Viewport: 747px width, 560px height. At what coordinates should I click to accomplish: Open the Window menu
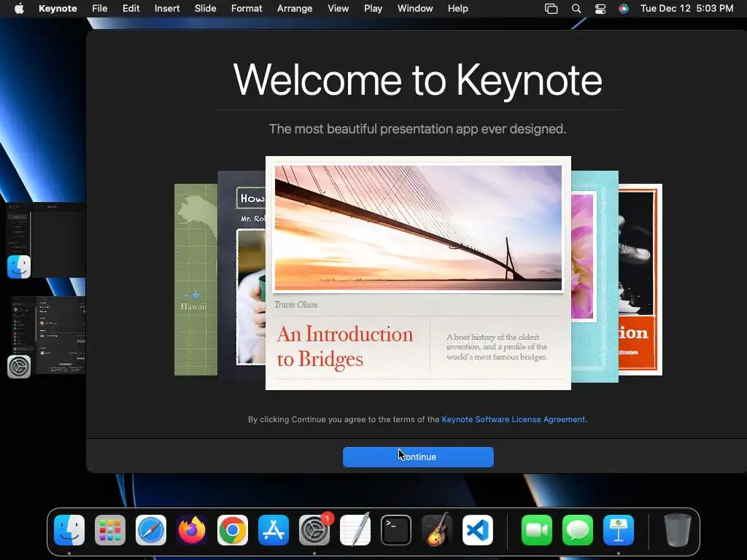point(415,9)
